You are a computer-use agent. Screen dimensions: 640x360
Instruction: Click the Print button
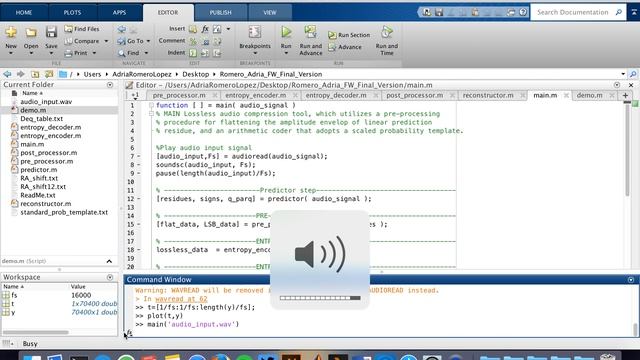click(80, 53)
